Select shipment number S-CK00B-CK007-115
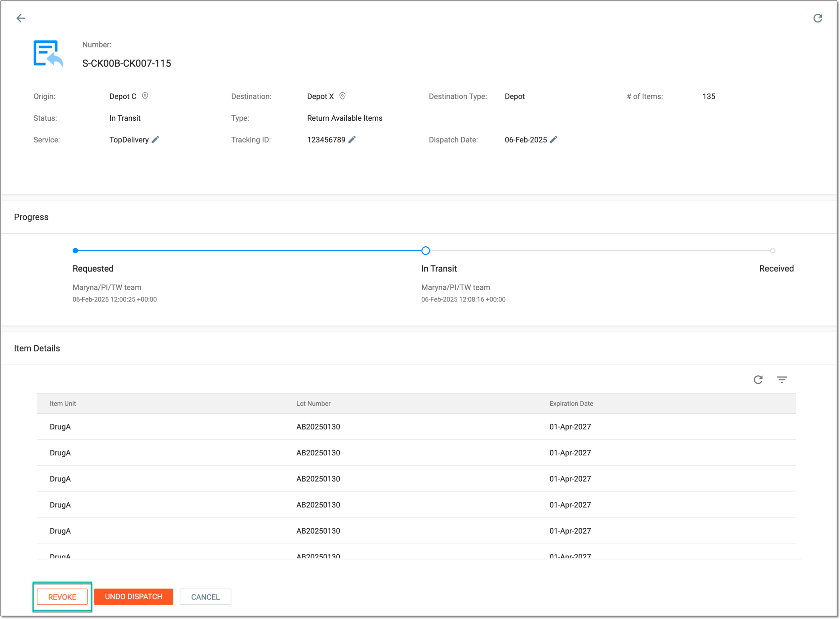Image resolution: width=840 pixels, height=619 pixels. [126, 63]
